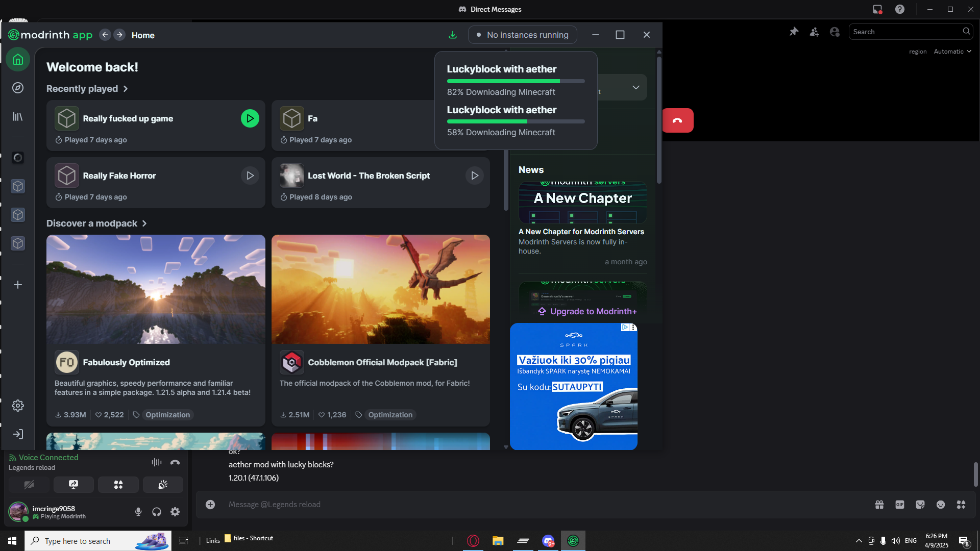
Task: Open Modrinth app settings gear
Action: tap(18, 406)
